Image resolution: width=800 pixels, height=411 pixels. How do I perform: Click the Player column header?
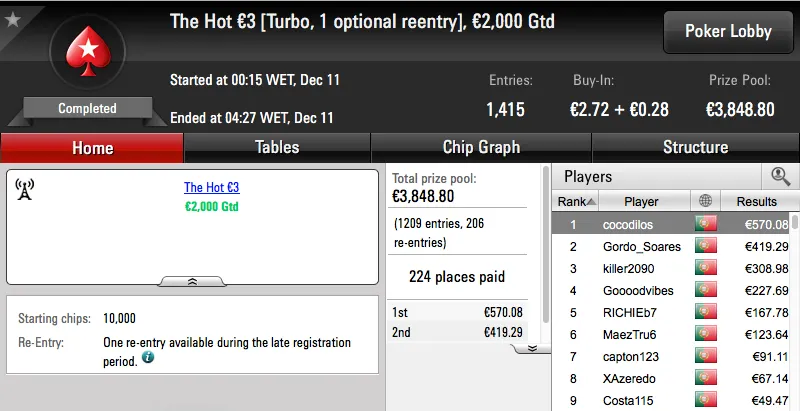[642, 201]
